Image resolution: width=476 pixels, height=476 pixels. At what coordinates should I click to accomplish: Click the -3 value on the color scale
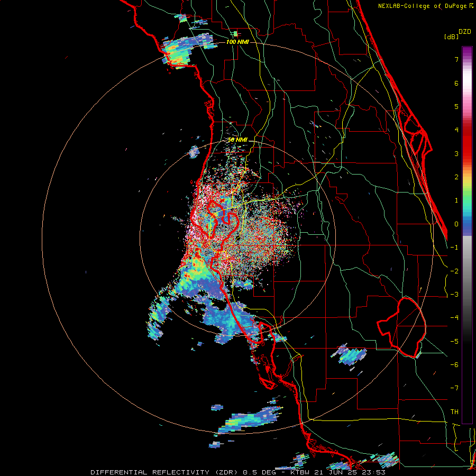[x=454, y=294]
